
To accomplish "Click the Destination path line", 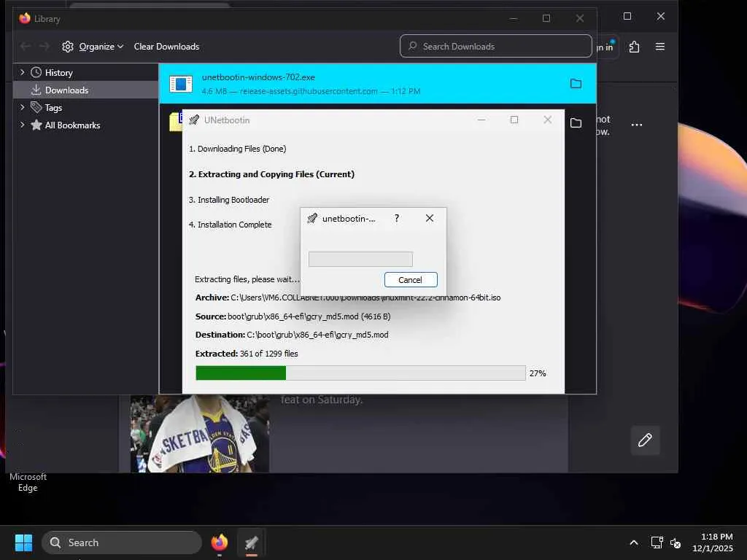I will (x=292, y=335).
